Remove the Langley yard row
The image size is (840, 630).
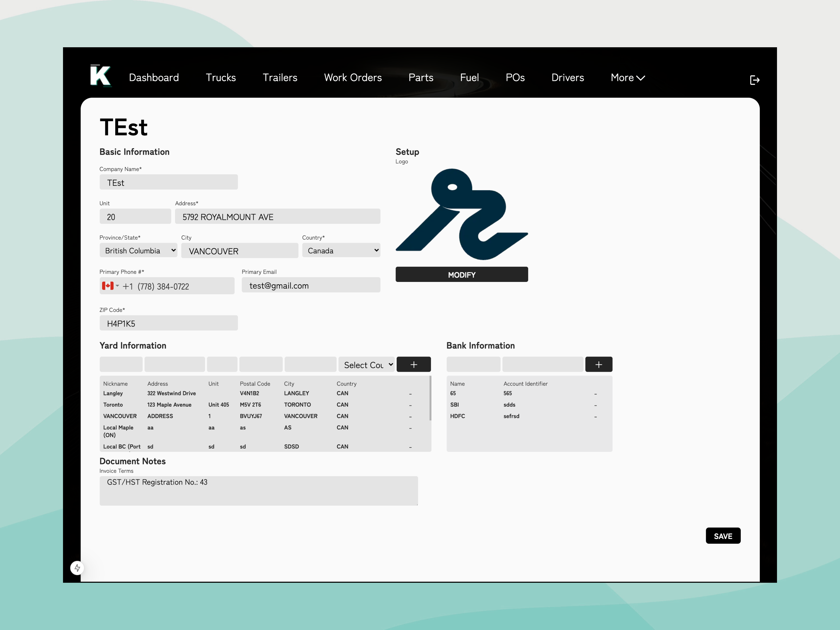[x=410, y=394]
